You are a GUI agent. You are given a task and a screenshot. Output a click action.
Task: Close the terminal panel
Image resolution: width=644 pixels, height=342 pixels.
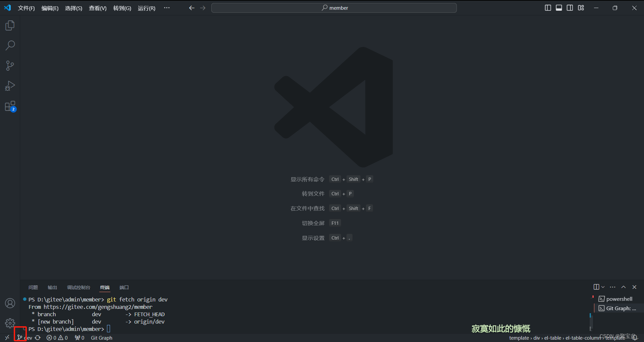click(x=634, y=287)
